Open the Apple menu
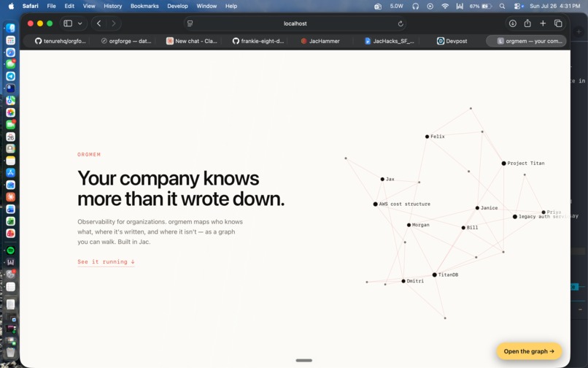This screenshot has width=588, height=368. [x=11, y=6]
